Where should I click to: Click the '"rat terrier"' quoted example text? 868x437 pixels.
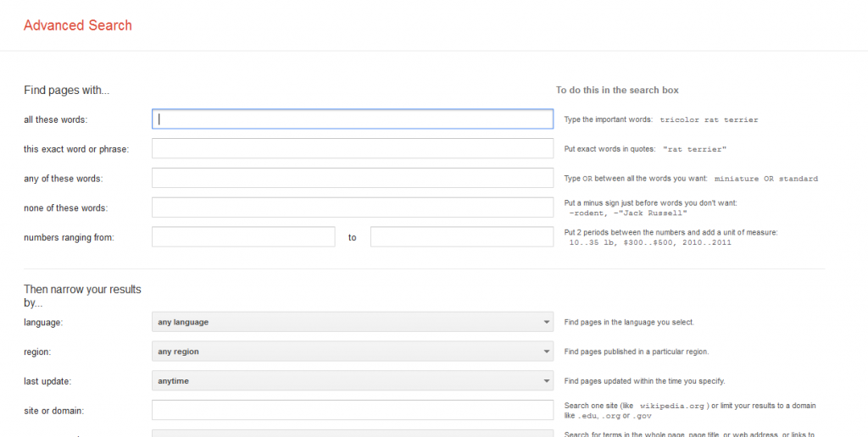click(x=694, y=149)
